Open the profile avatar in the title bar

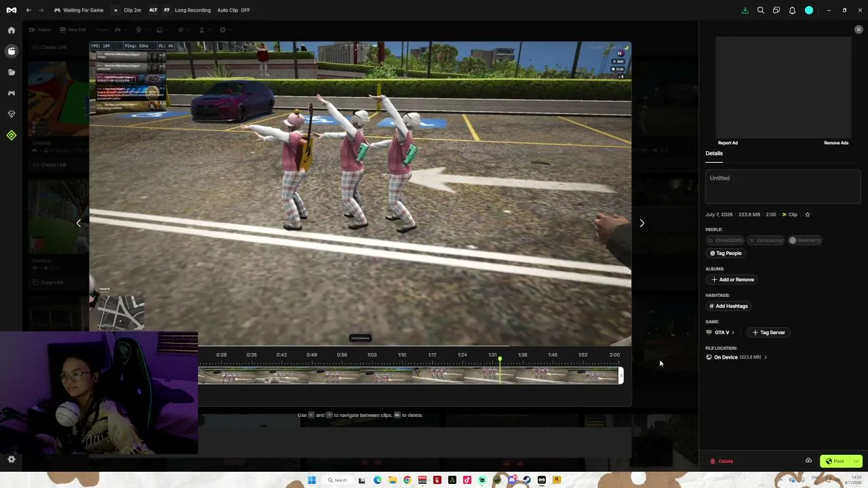[809, 10]
